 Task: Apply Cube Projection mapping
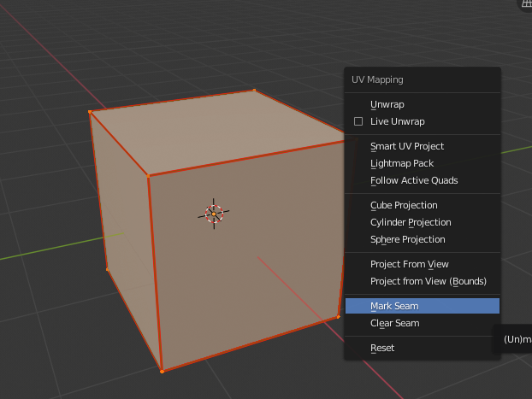[422, 205]
